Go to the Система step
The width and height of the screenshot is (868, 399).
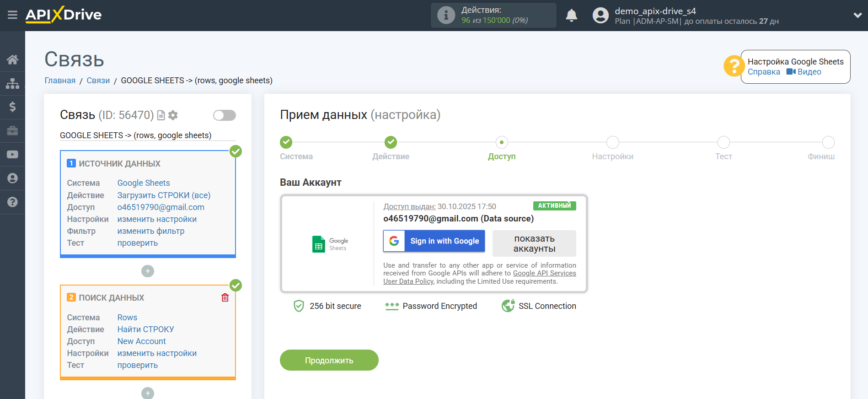pos(286,143)
